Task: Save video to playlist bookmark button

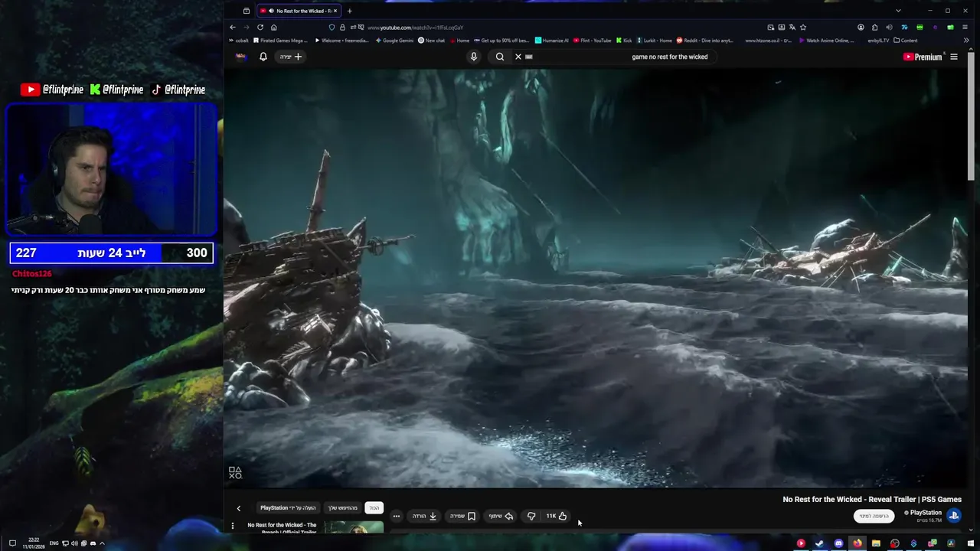Action: 462,516
